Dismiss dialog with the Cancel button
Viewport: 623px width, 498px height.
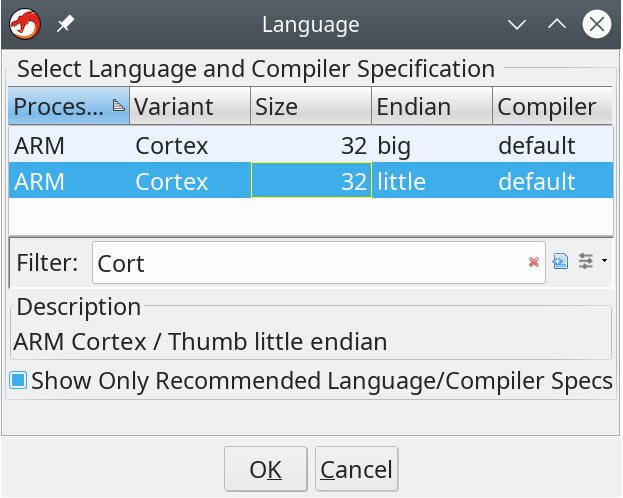coord(356,469)
